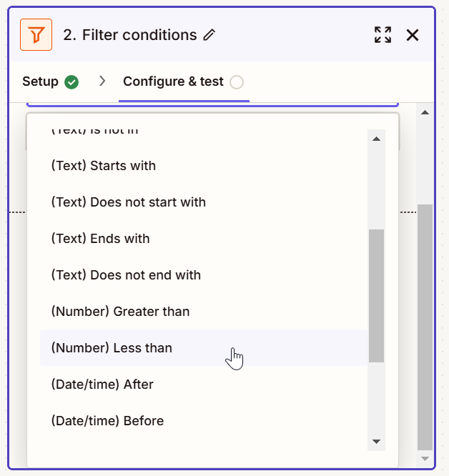Select "(Text) Starts with" option
The image size is (449, 476).
coord(104,166)
